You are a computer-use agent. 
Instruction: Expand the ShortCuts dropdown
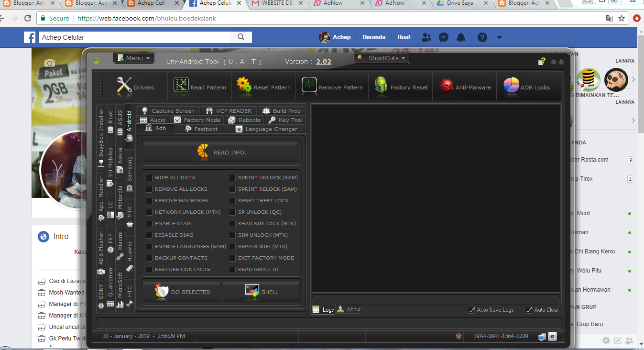click(x=382, y=58)
